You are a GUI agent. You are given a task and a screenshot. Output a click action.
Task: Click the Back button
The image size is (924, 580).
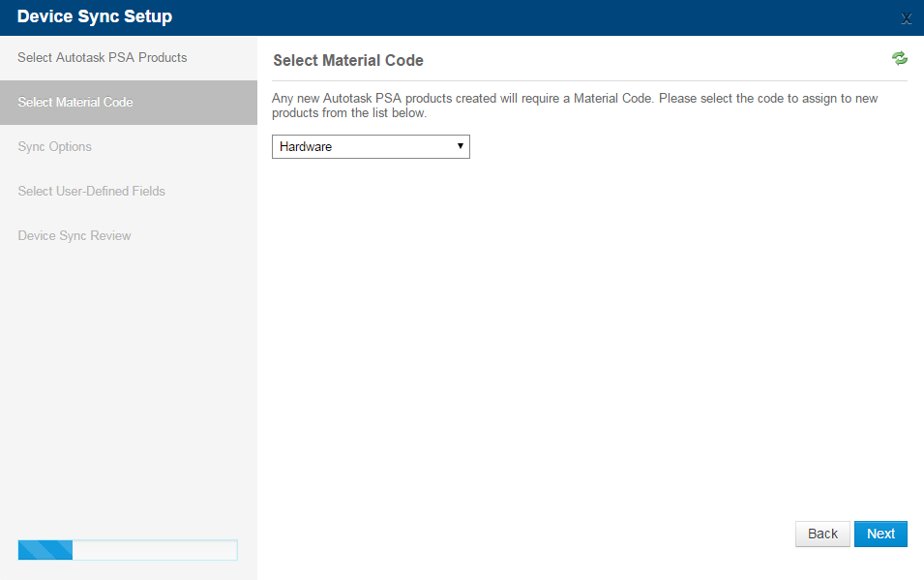tap(822, 534)
